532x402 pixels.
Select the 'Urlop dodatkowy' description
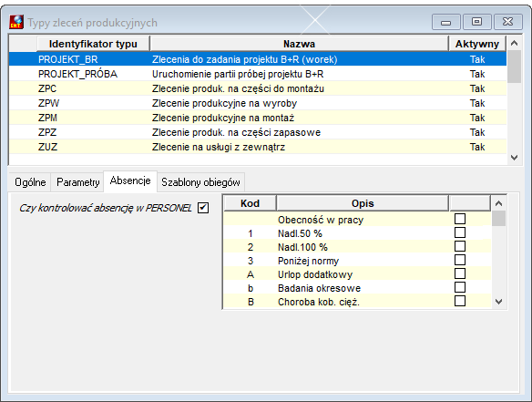pyautogui.click(x=315, y=274)
